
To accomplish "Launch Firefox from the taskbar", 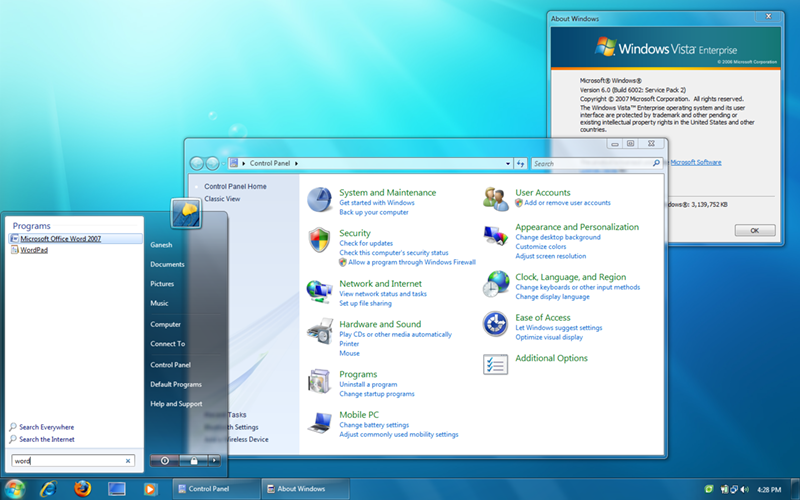I will pyautogui.click(x=81, y=489).
